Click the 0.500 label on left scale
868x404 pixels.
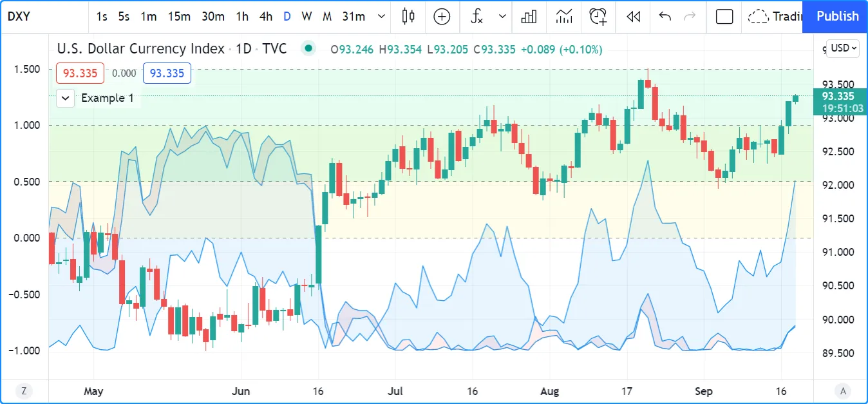[x=26, y=182]
